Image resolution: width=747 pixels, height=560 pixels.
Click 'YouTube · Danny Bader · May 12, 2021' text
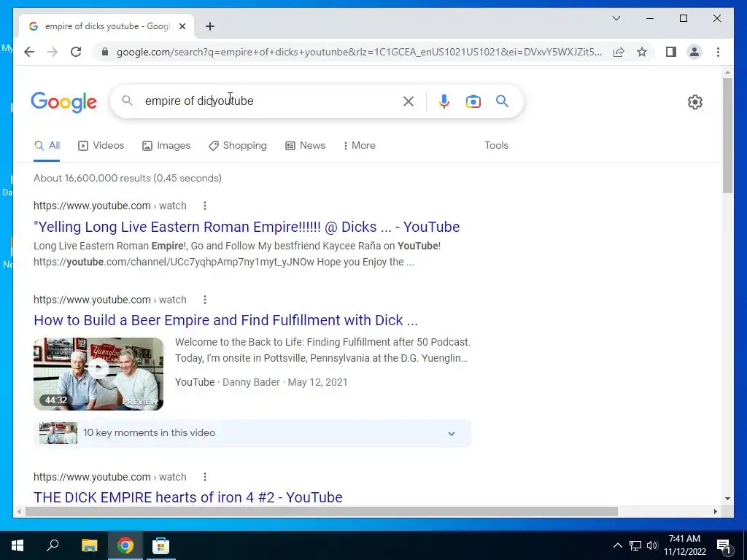261,382
